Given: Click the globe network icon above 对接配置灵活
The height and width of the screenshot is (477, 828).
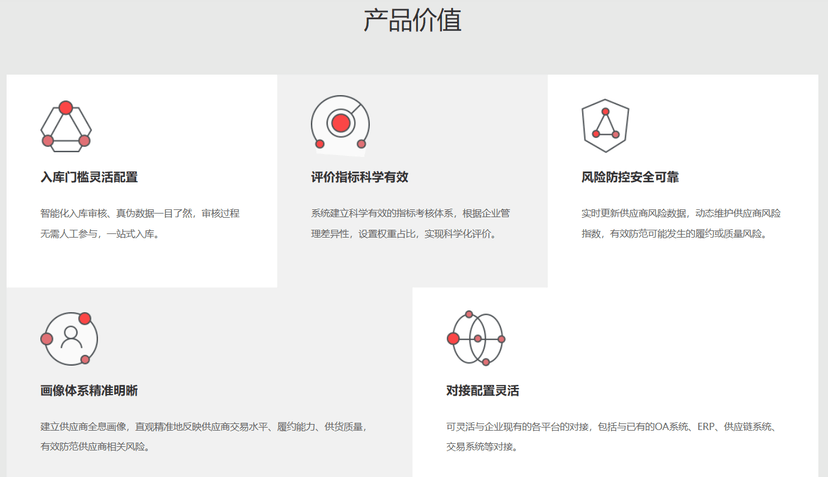Looking at the screenshot, I should pyautogui.click(x=476, y=339).
